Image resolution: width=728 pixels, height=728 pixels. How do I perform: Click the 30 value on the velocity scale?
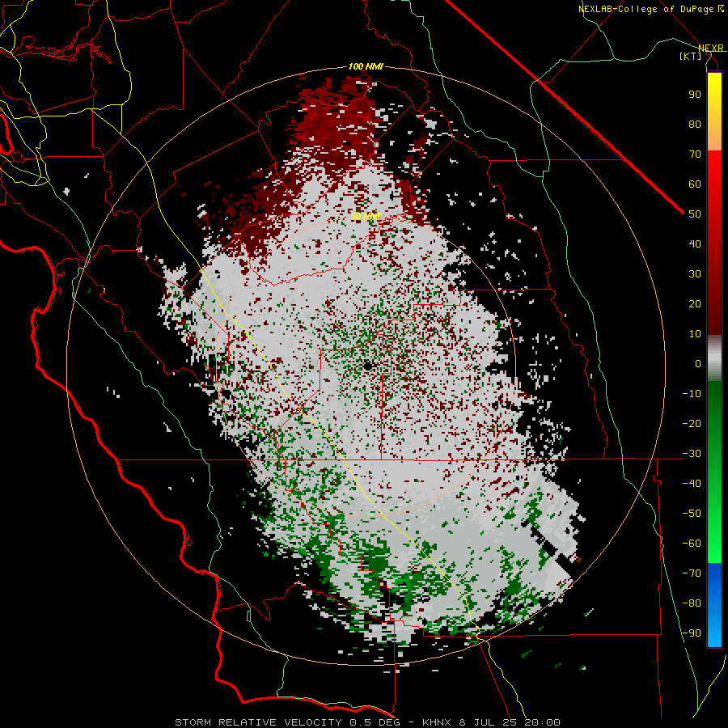[695, 274]
